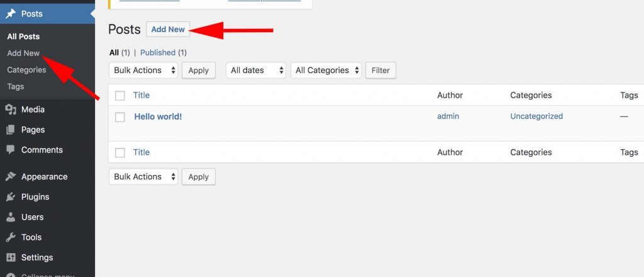Image resolution: width=644 pixels, height=277 pixels.
Task: Open Categories in the Posts submenu
Action: coord(26,70)
